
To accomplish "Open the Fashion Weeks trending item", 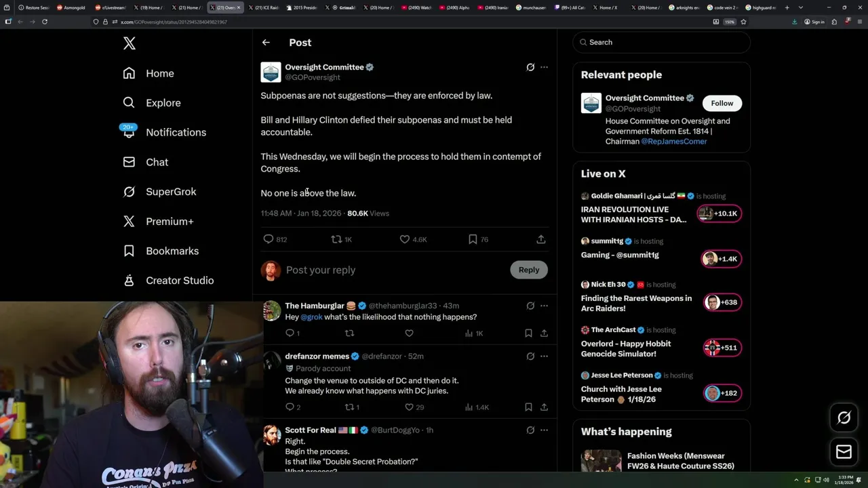I will click(x=661, y=461).
